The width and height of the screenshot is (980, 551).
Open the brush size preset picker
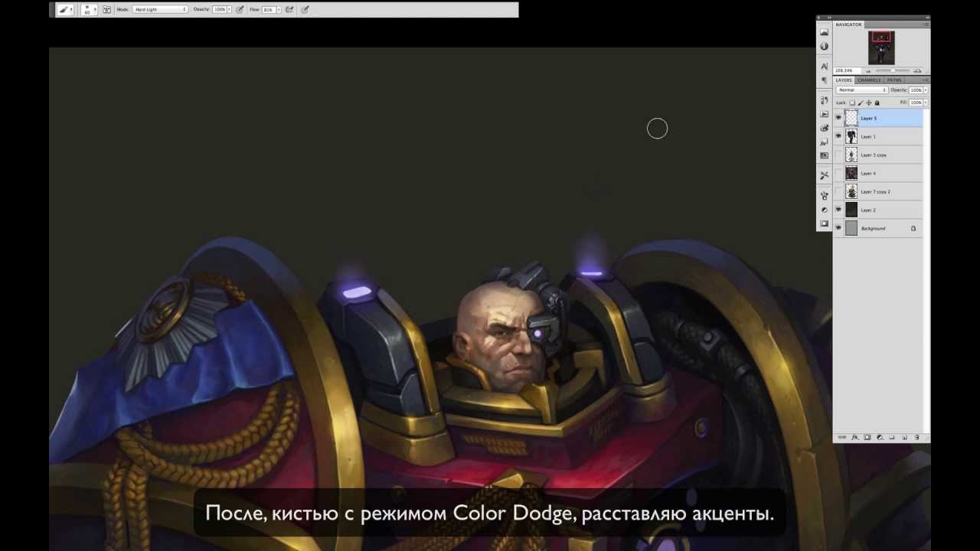coord(88,9)
